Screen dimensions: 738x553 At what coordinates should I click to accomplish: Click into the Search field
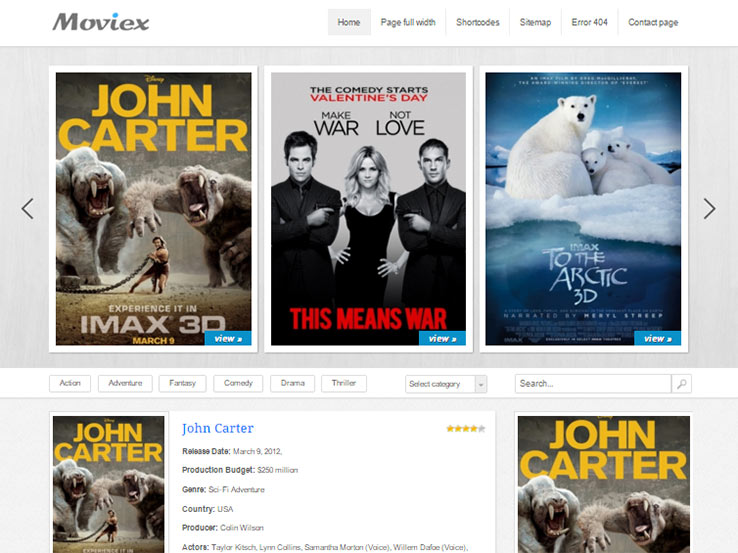(593, 384)
